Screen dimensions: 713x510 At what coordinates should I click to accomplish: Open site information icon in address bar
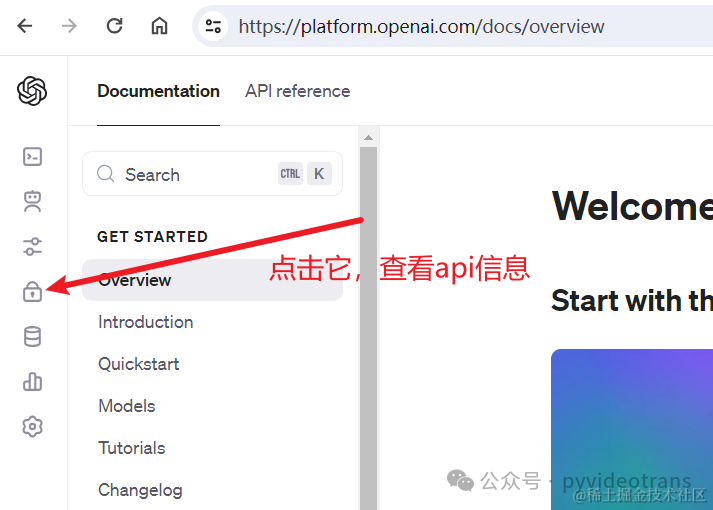coord(213,26)
